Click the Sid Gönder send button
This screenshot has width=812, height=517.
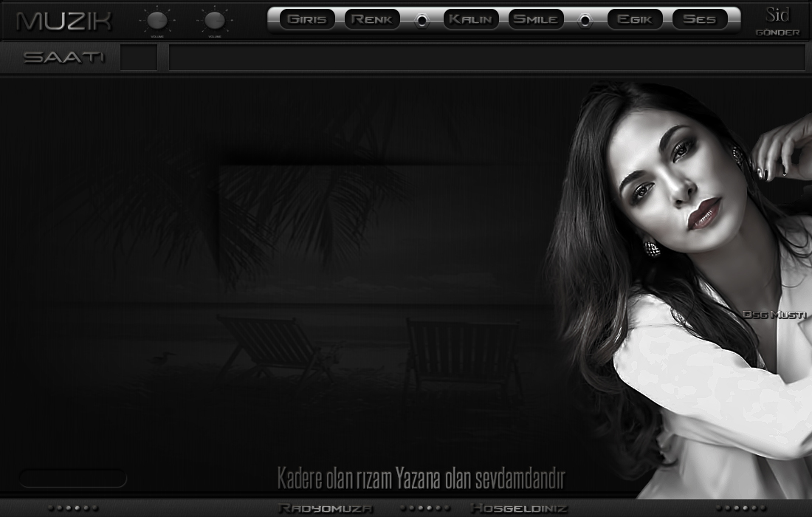(777, 21)
